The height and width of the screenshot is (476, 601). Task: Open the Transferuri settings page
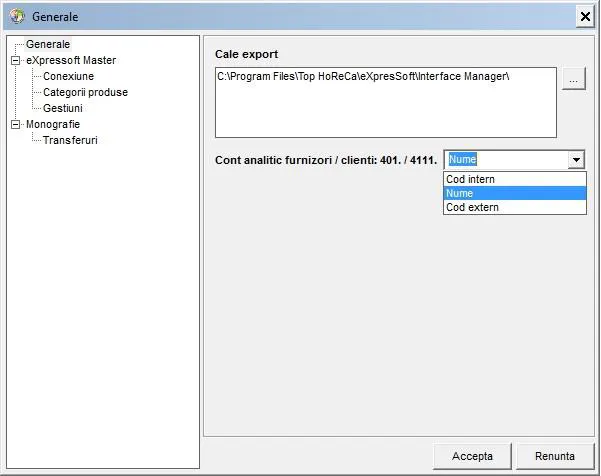(70, 140)
